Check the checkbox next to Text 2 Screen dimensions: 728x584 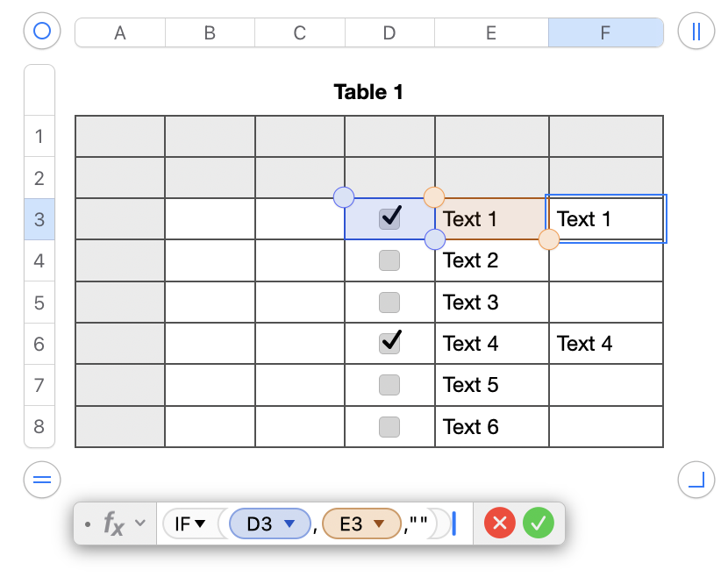[x=389, y=260]
